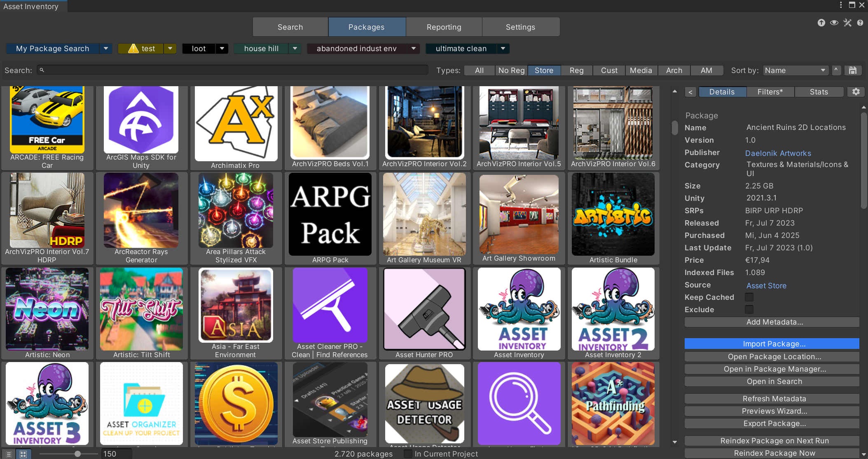Toggle the sort direction caret button
The width and height of the screenshot is (868, 459).
tap(836, 71)
